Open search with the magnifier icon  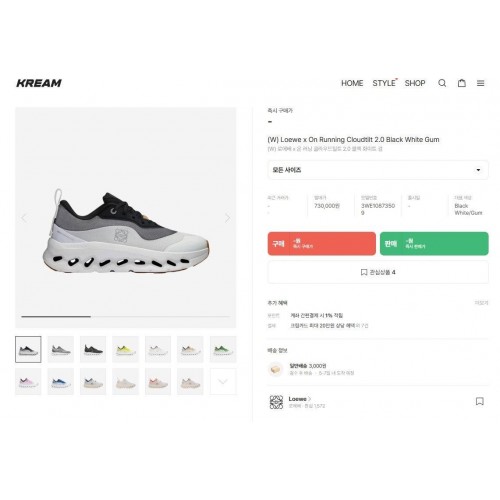pyautogui.click(x=442, y=83)
